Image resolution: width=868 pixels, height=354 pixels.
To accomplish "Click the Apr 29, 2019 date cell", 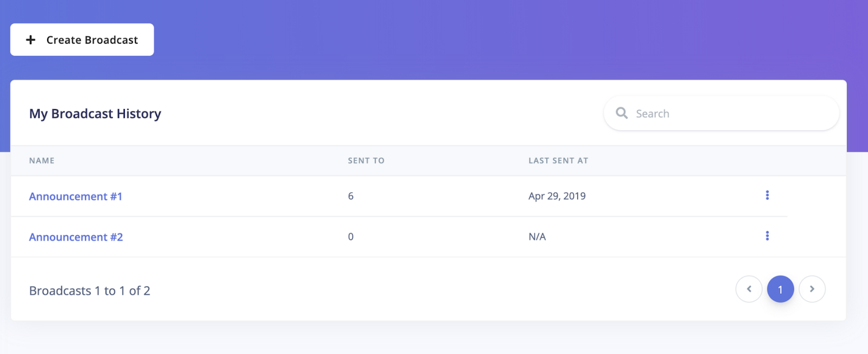I will pos(557,196).
